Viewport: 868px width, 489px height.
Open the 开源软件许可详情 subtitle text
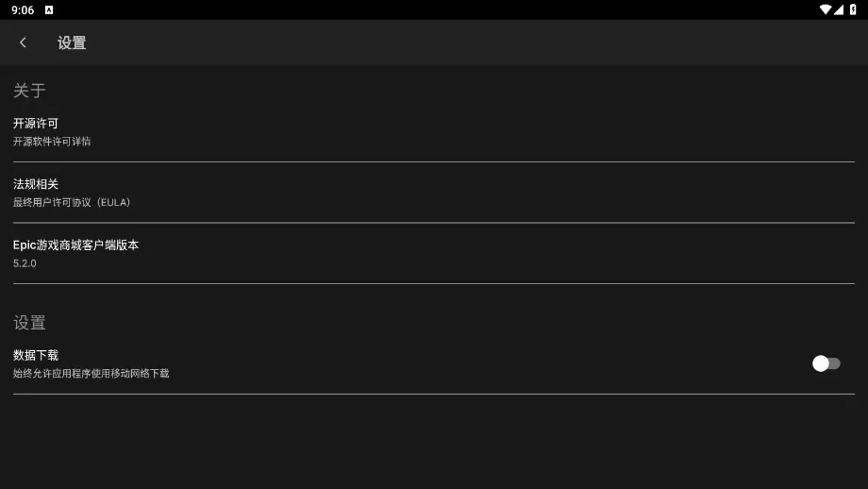[x=52, y=142]
